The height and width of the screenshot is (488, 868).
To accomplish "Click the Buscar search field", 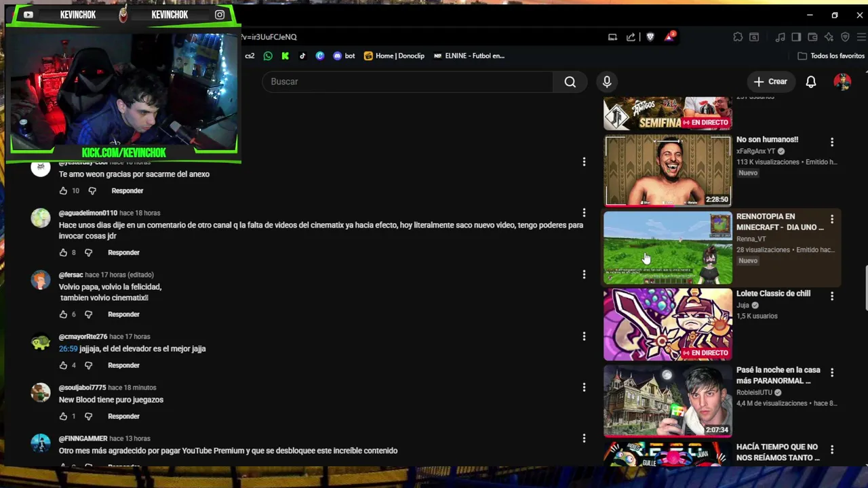I will pos(408,81).
